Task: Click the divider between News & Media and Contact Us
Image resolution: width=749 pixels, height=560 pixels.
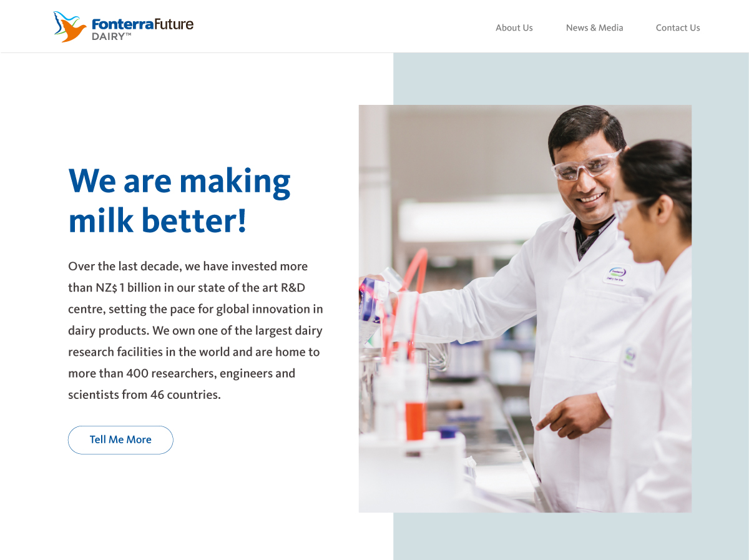Action: click(639, 27)
